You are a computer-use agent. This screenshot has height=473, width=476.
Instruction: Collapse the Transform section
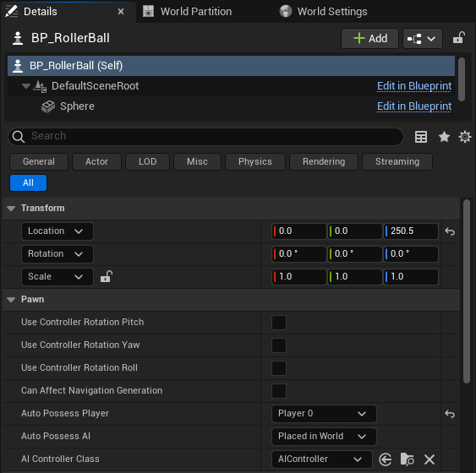pyautogui.click(x=11, y=209)
